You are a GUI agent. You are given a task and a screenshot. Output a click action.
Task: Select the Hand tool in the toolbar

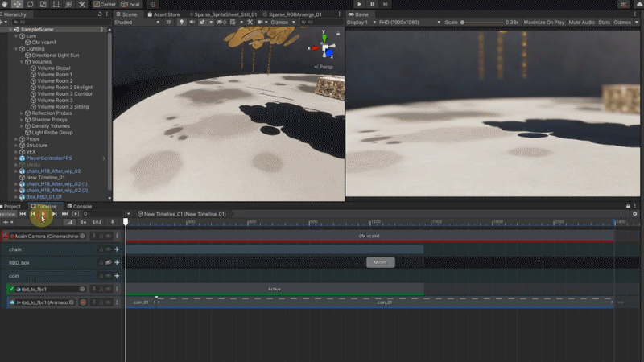click(x=4, y=4)
